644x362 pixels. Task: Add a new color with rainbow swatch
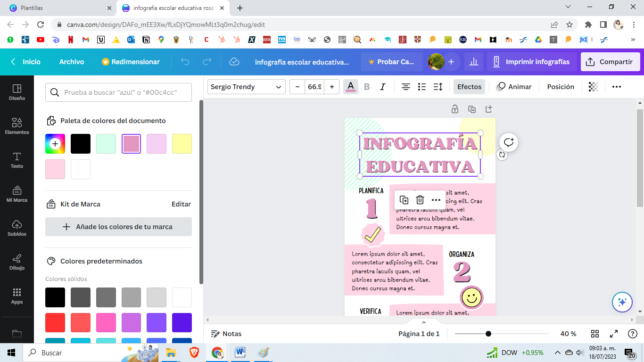[55, 144]
